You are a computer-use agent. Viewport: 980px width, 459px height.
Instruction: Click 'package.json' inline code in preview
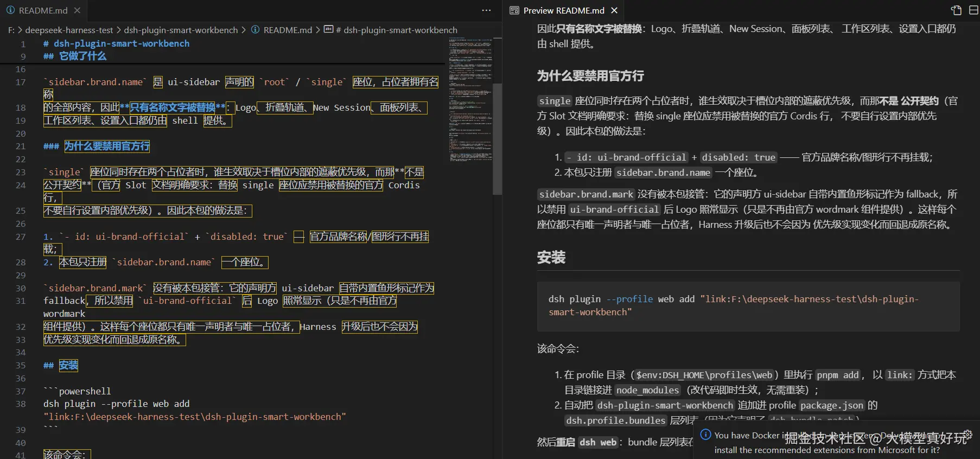tap(832, 405)
